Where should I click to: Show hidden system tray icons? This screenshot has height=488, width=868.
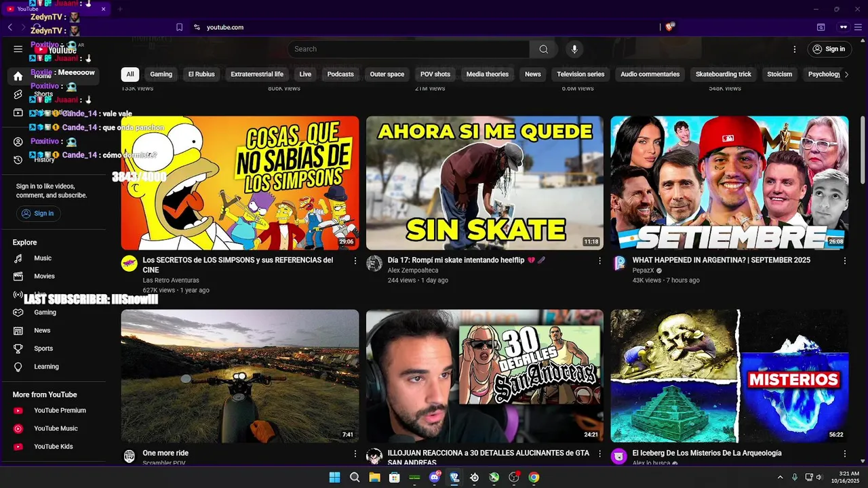pos(780,477)
